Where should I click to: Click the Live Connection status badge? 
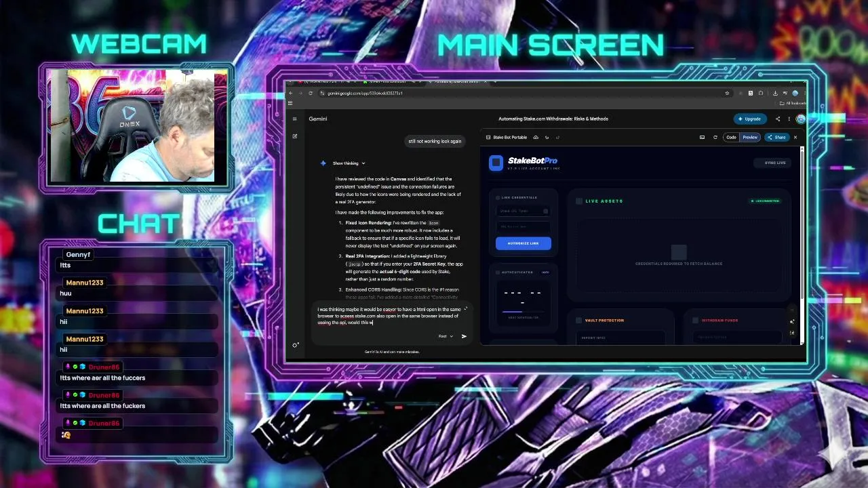coord(765,201)
